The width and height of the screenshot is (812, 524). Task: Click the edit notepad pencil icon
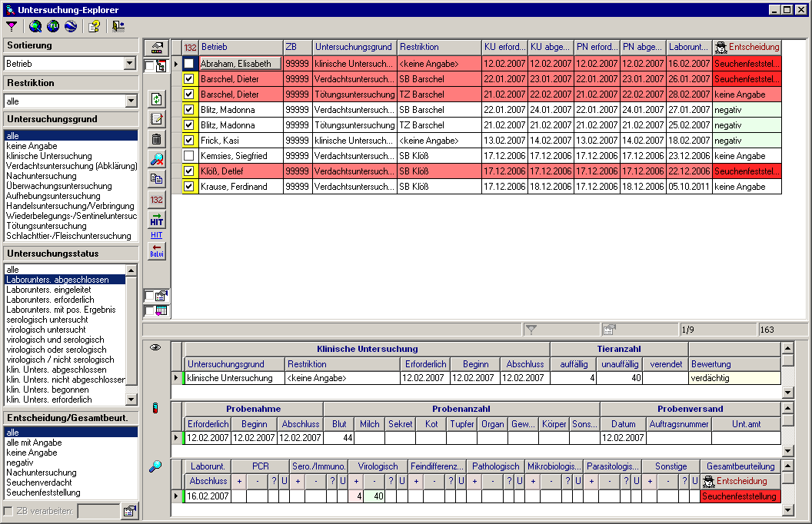click(x=156, y=119)
